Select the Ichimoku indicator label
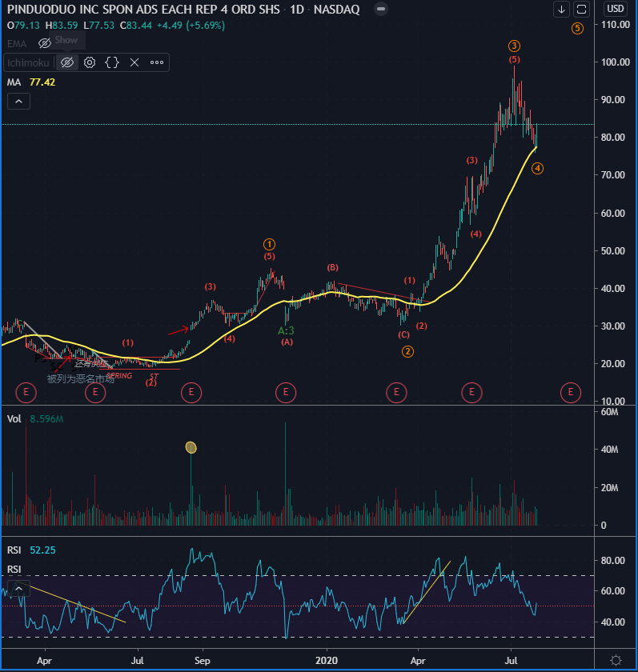Screen dimensions: 638x672 [x=28, y=63]
